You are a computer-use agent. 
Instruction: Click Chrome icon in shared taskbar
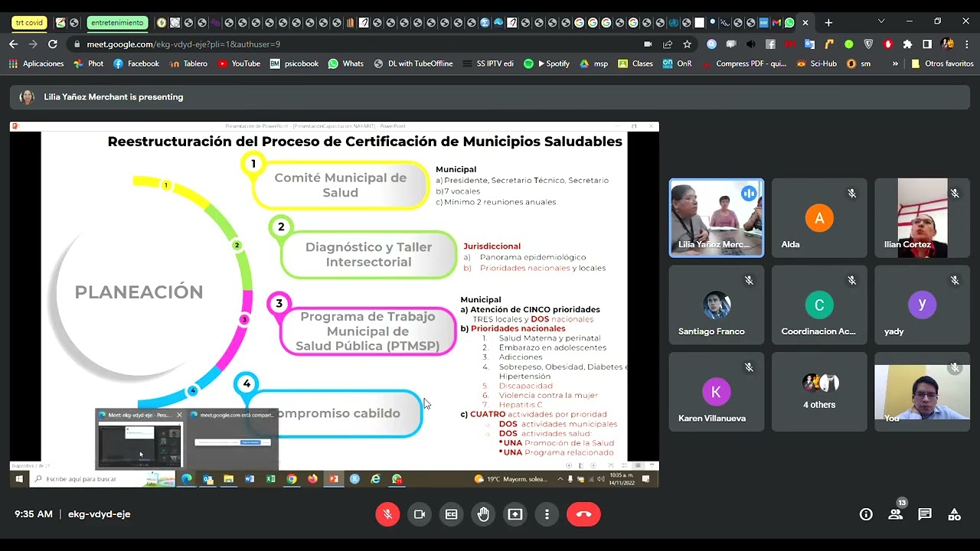click(292, 479)
